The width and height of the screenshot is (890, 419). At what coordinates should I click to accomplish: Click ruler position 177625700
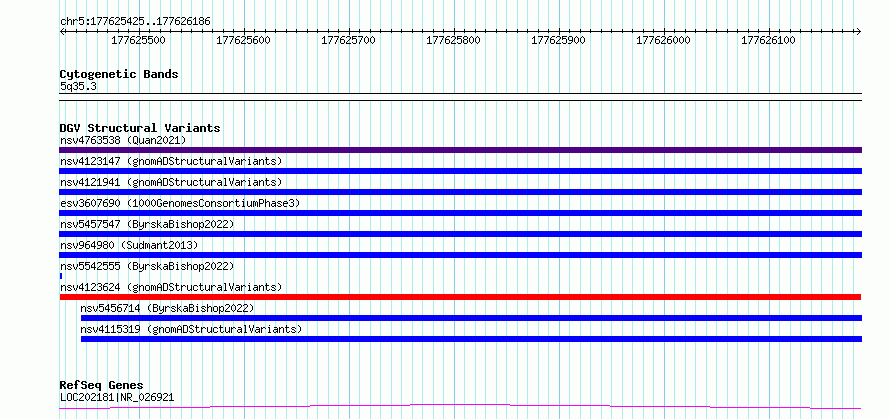(349, 40)
